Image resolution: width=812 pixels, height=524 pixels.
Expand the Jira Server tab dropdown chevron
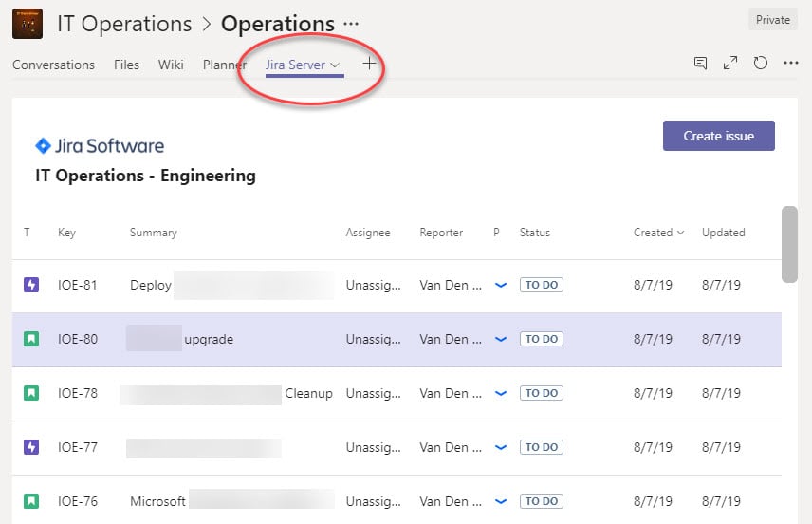[335, 65]
